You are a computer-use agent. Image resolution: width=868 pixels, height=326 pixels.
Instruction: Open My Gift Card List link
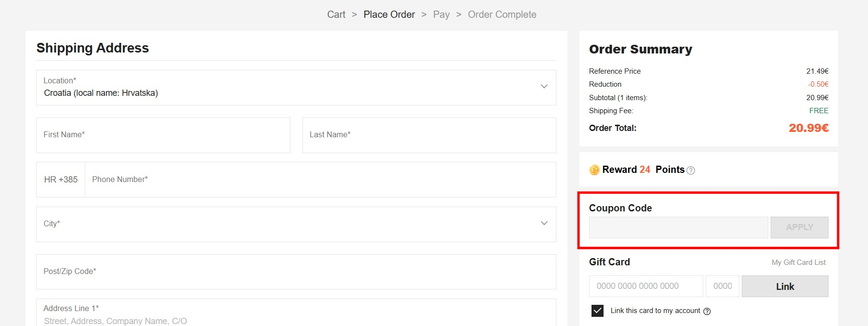pos(799,262)
